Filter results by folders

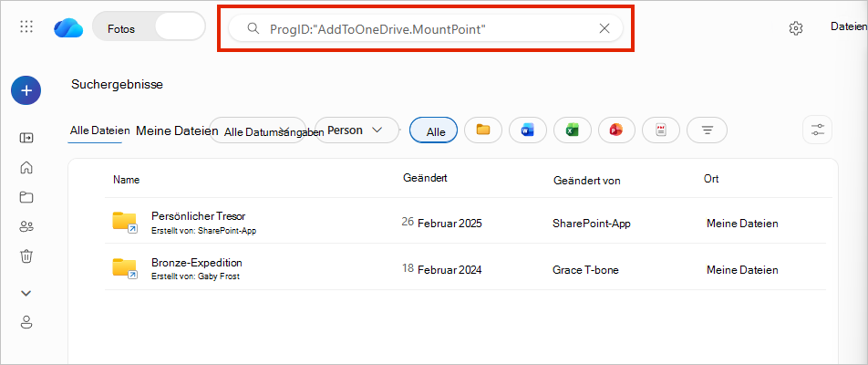[483, 130]
